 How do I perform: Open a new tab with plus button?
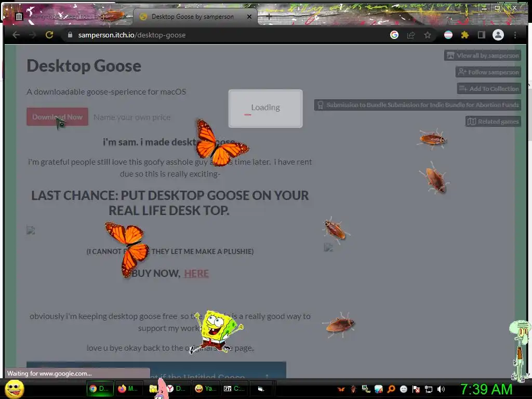pos(269,16)
